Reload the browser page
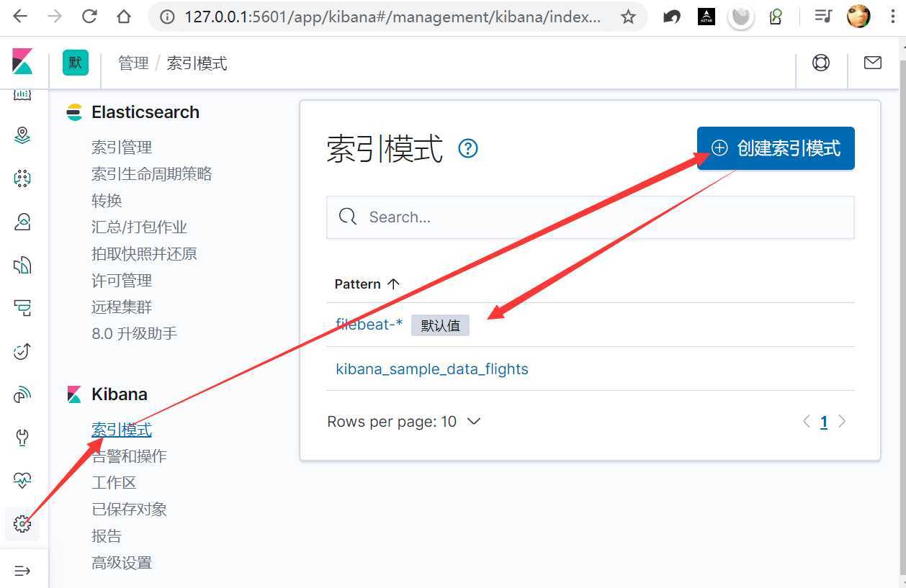This screenshot has width=906, height=588. coord(89,17)
